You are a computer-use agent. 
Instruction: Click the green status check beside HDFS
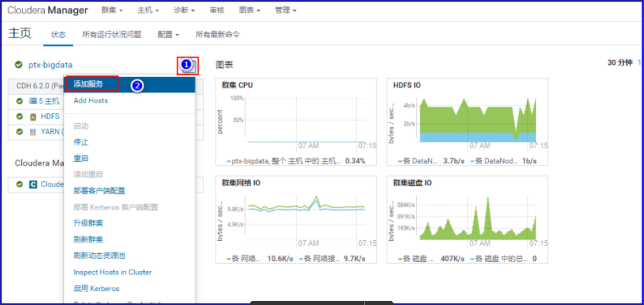(x=20, y=117)
